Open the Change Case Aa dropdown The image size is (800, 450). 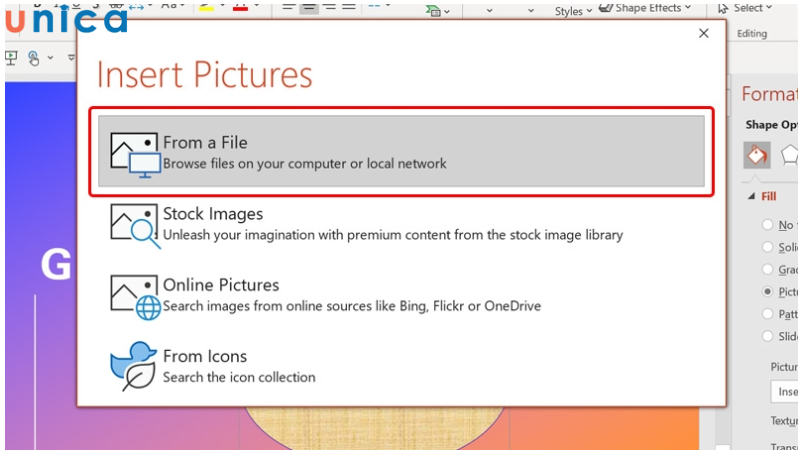pos(172,6)
